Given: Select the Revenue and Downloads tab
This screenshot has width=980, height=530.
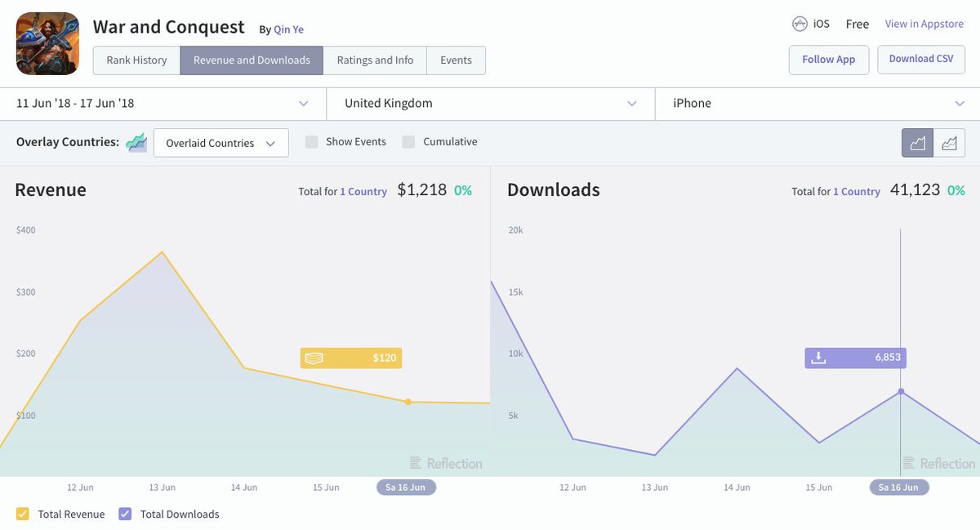Looking at the screenshot, I should [x=252, y=60].
